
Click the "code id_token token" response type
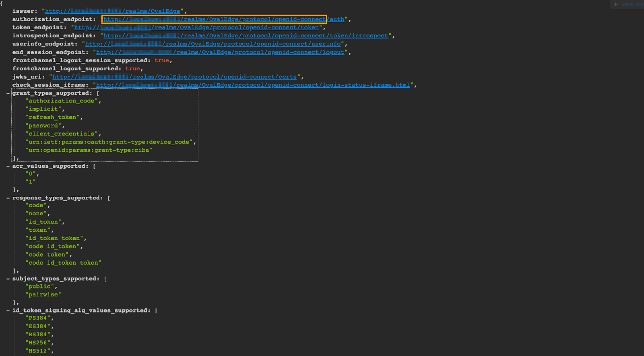click(x=63, y=263)
